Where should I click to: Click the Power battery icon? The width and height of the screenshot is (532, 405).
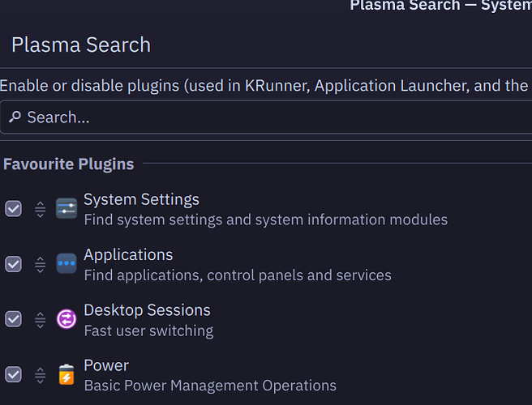click(x=66, y=374)
